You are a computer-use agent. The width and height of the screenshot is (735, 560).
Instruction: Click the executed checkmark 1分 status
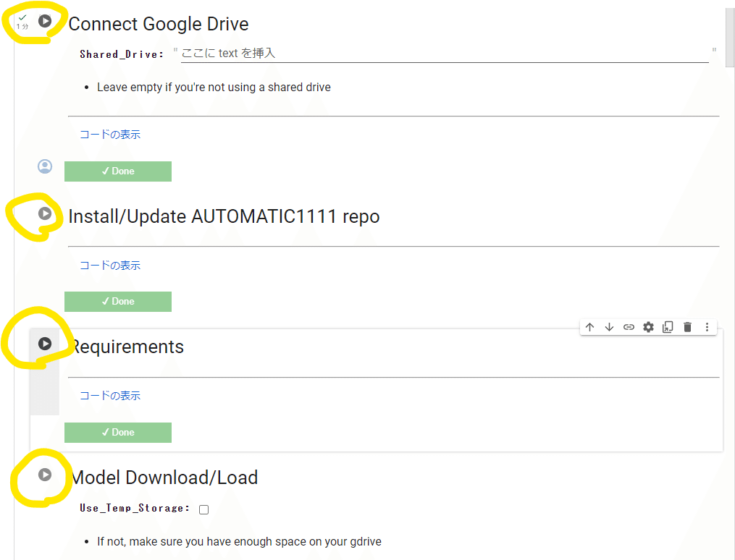[22, 22]
